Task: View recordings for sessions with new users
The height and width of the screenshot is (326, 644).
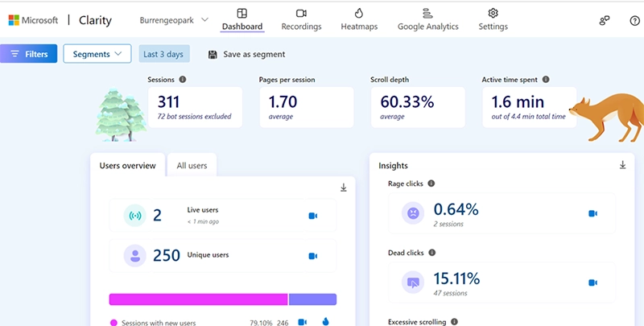Action: tap(303, 322)
